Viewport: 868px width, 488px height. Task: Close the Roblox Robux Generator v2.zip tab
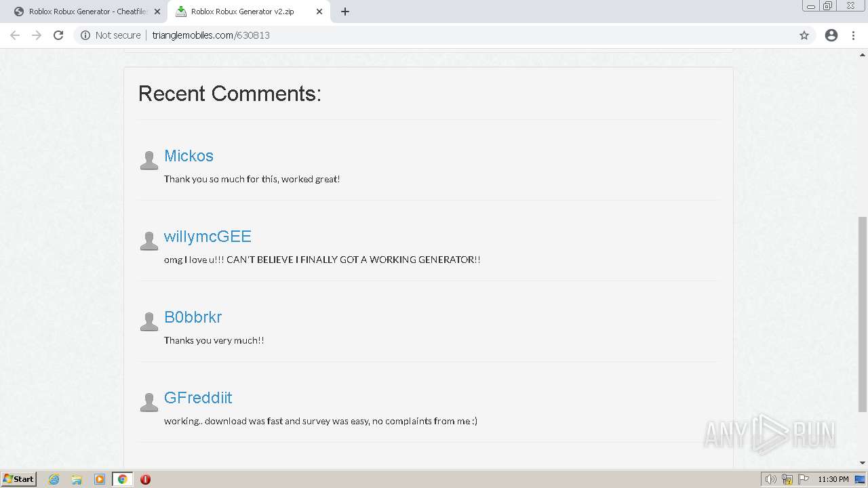319,12
